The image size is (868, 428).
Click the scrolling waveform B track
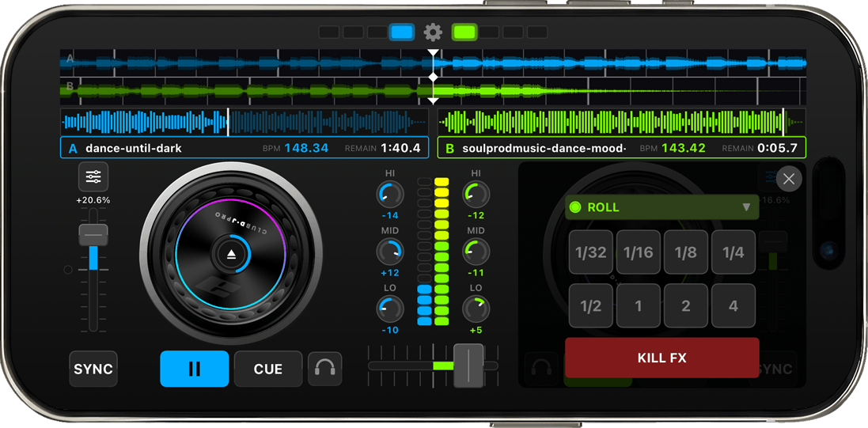click(x=433, y=90)
